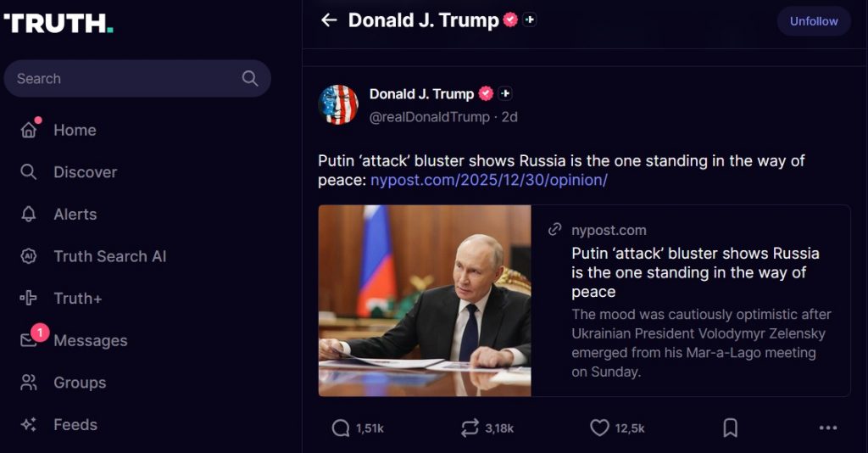
Task: Click the back arrow icon
Action: (329, 20)
